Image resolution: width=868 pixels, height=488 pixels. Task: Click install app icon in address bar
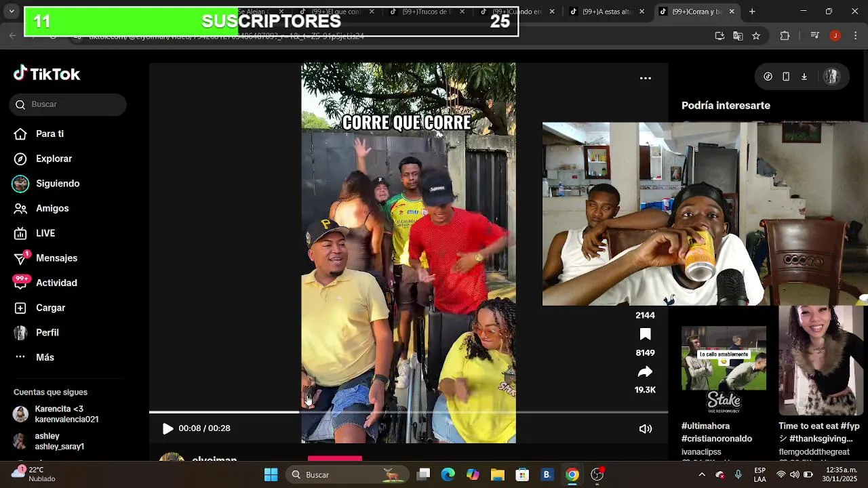pyautogui.click(x=719, y=36)
